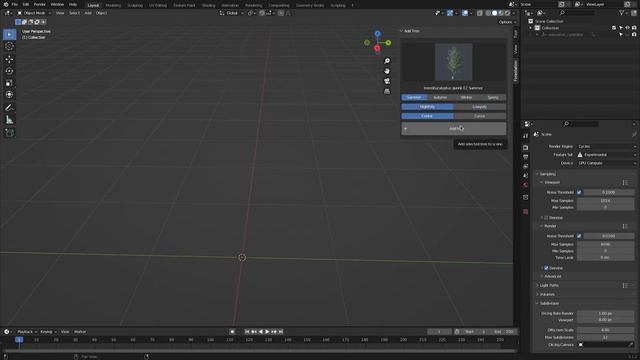Select the Transform tool
640x360 pixels.
click(9, 95)
